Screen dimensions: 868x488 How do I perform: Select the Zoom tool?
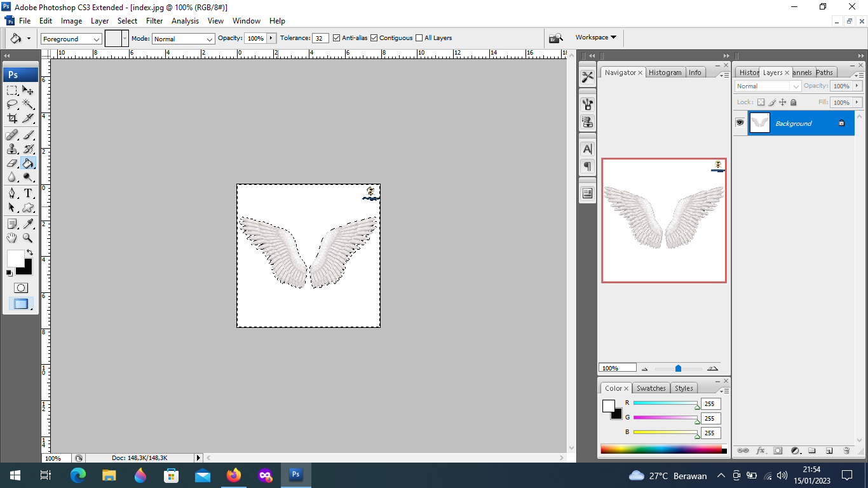point(28,238)
